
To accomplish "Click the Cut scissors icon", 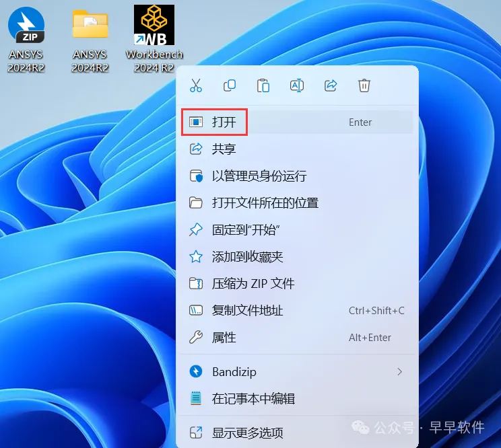I will pyautogui.click(x=196, y=85).
